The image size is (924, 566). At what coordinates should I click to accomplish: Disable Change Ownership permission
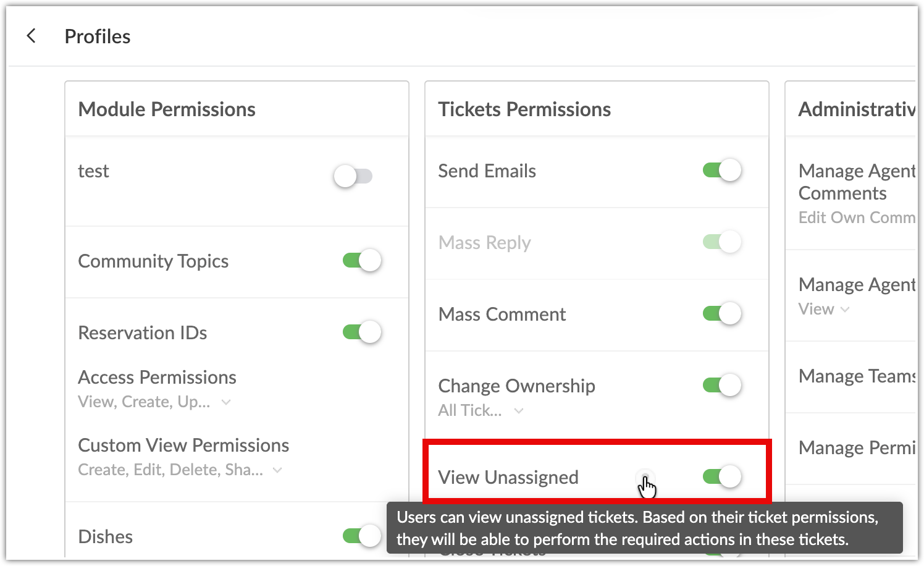(722, 385)
